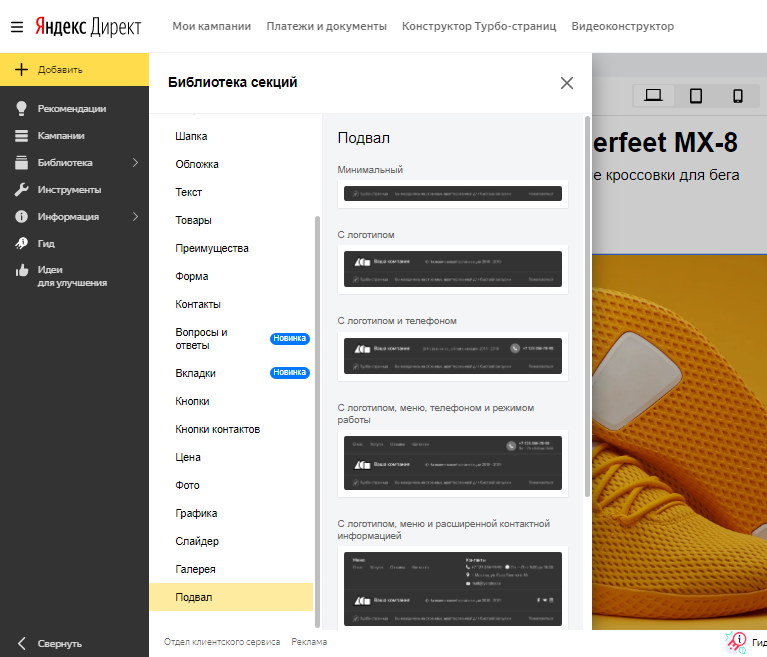
Task: Click the Кампании list icon
Action: point(22,136)
